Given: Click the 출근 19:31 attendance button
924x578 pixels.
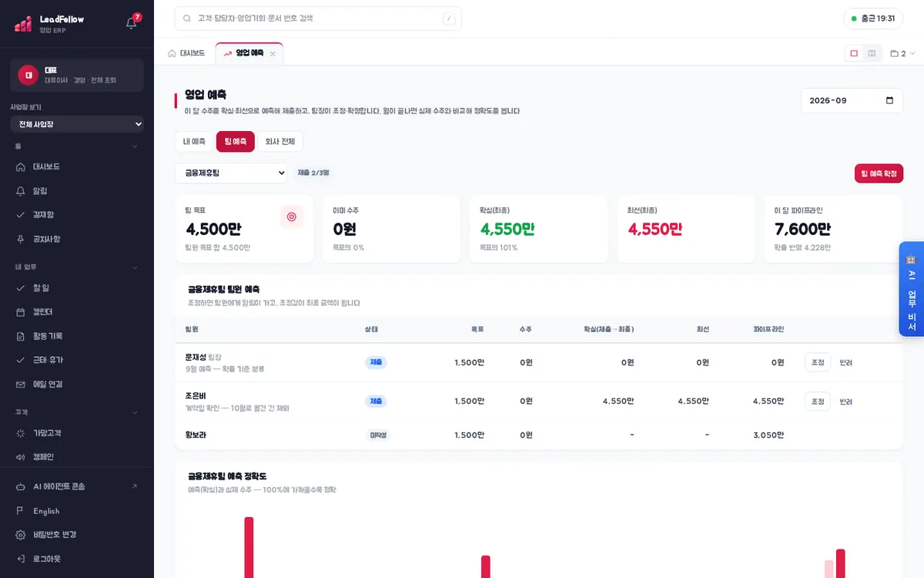Looking at the screenshot, I should click(873, 18).
